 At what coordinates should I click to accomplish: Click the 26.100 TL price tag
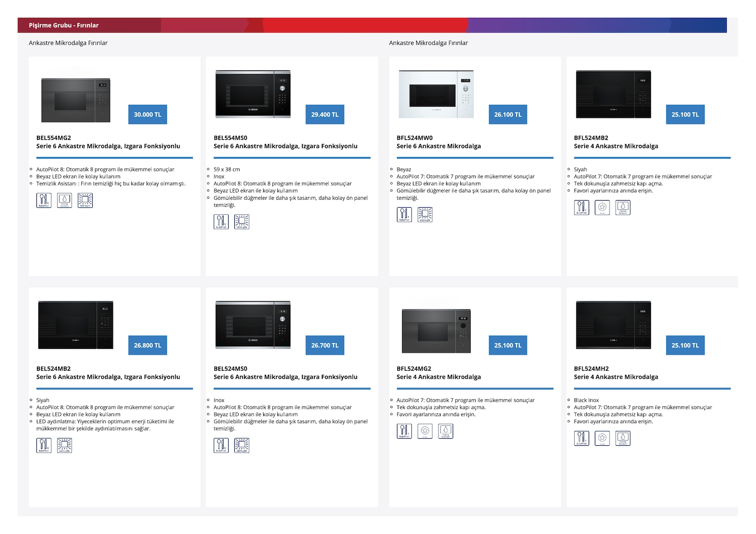508,114
